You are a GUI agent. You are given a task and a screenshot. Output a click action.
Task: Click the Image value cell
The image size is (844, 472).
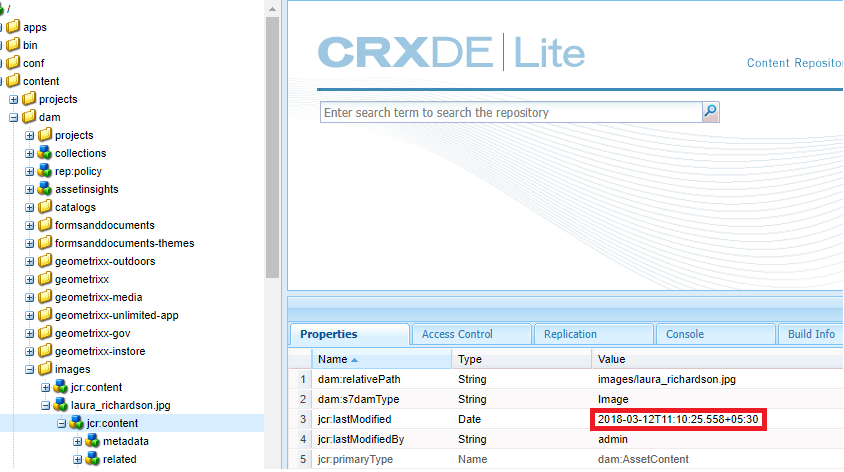click(613, 399)
